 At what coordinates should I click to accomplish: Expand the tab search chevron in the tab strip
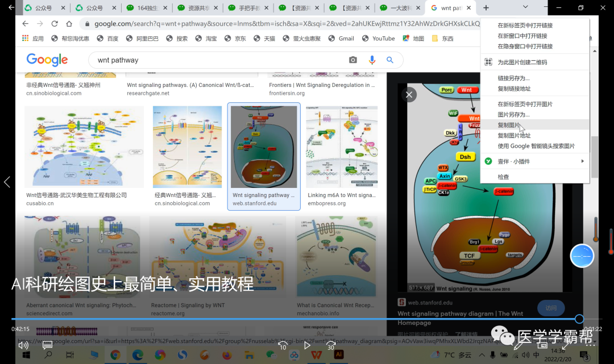(525, 7)
